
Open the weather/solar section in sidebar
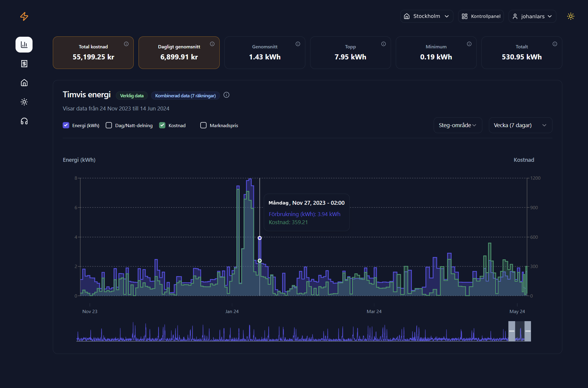click(24, 102)
